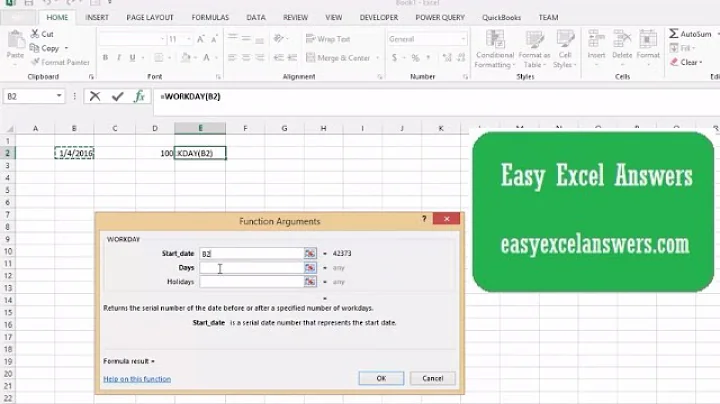Click AutoSum
Screen dimensions: 720x404
pos(690,34)
